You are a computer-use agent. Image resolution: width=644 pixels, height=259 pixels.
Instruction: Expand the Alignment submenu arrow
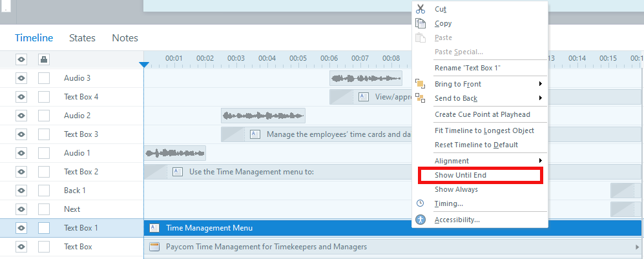541,160
